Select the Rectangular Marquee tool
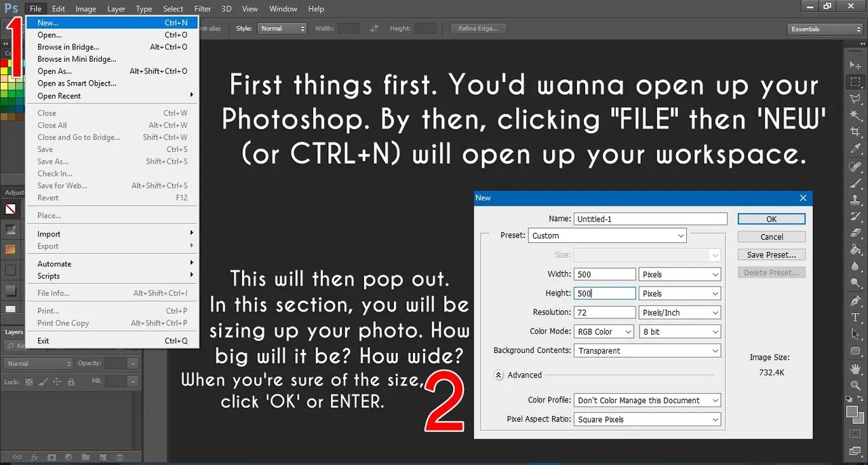The image size is (868, 465). point(855,82)
